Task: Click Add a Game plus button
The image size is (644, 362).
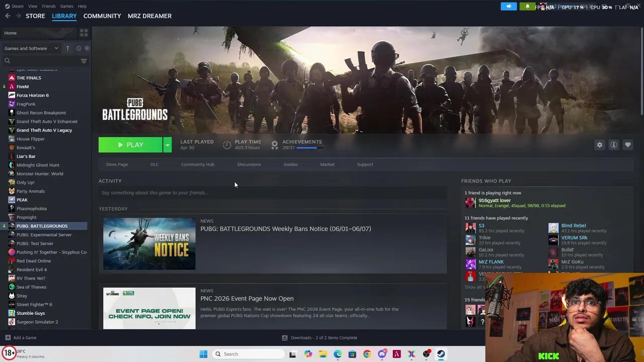Action: click(8, 338)
